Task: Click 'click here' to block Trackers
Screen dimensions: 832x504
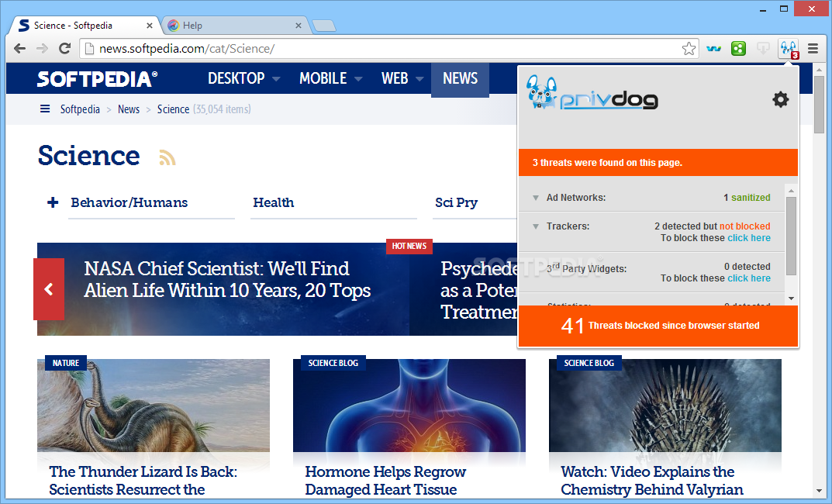Action: [x=749, y=238]
